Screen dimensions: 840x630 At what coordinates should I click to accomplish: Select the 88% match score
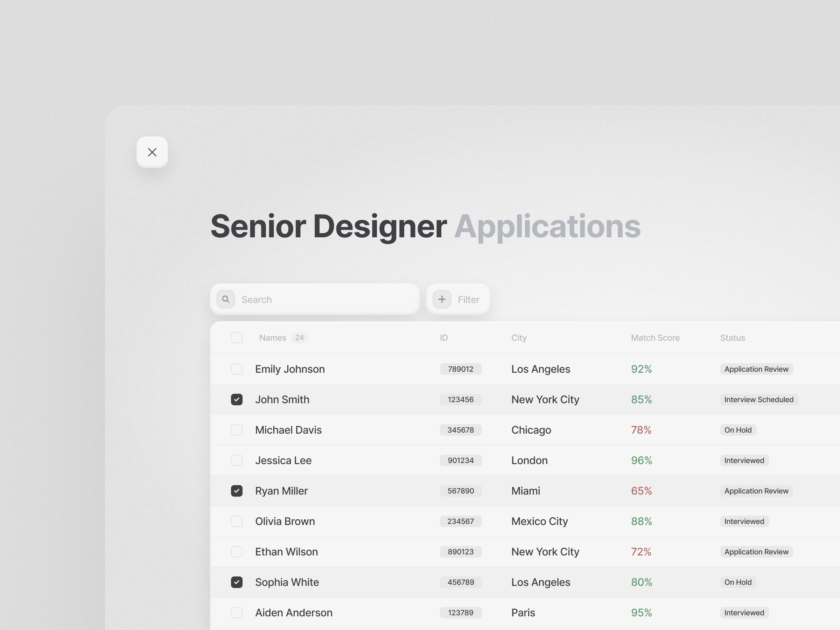click(642, 521)
